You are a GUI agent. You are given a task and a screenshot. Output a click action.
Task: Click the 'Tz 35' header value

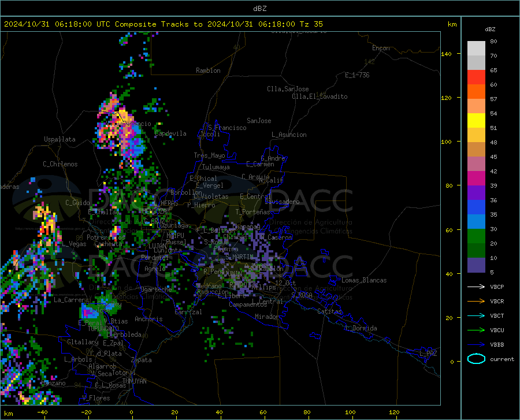click(x=311, y=24)
